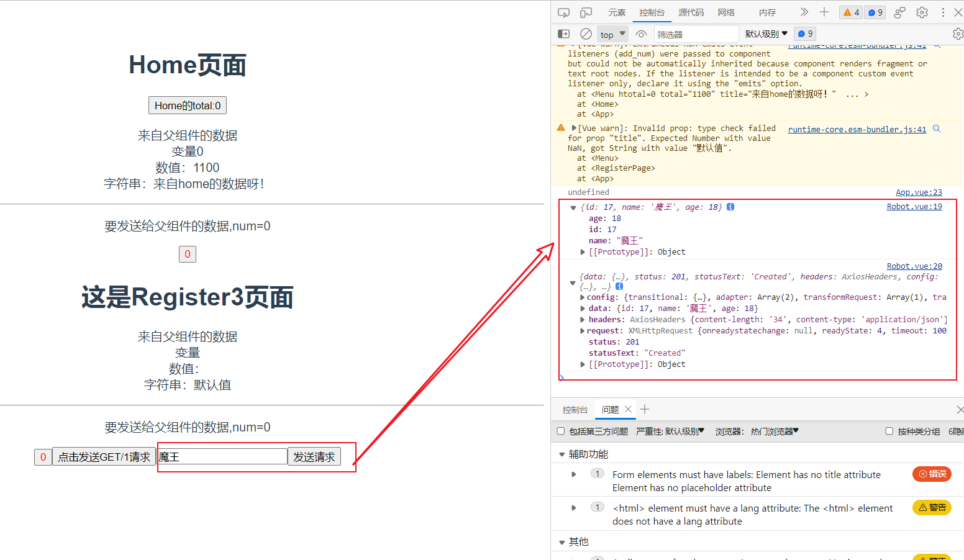Switch to the 网络 tab
The image size is (964, 560).
coord(726,12)
